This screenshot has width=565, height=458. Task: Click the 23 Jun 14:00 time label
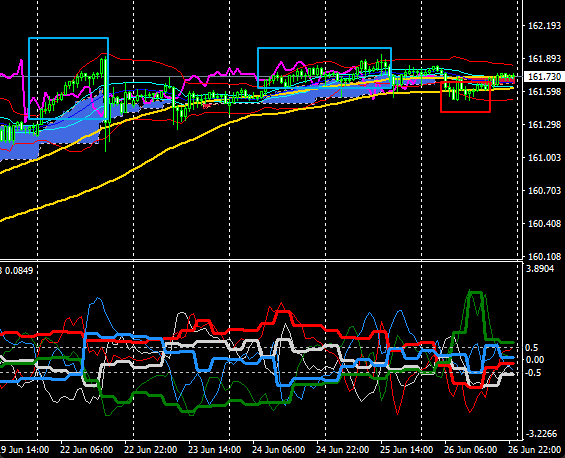(215, 450)
